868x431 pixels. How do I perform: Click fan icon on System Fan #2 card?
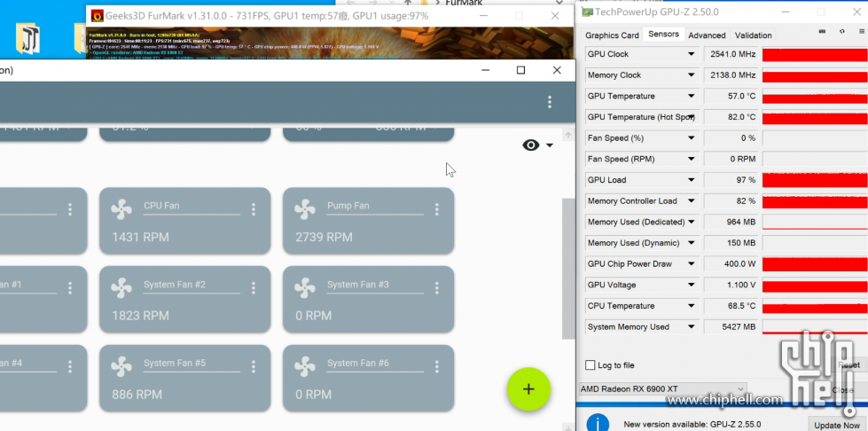pos(121,288)
